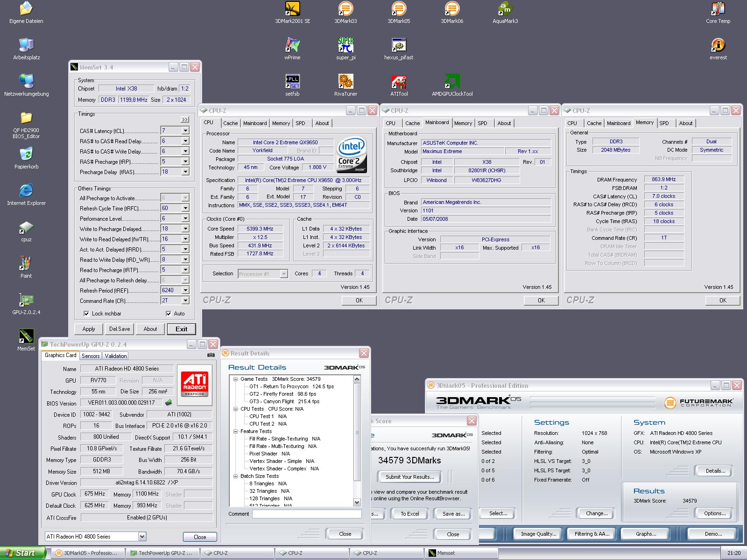Click Apply button in MemSet

pos(89,329)
